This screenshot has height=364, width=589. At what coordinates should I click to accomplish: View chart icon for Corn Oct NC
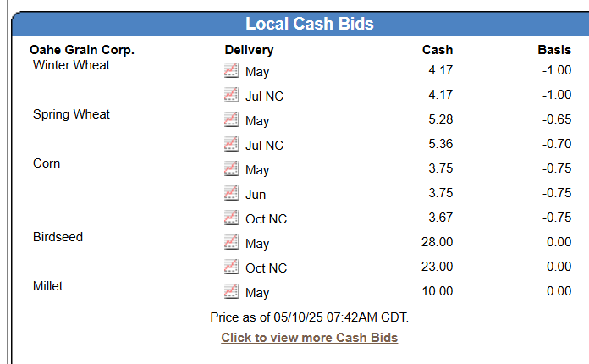click(x=232, y=218)
